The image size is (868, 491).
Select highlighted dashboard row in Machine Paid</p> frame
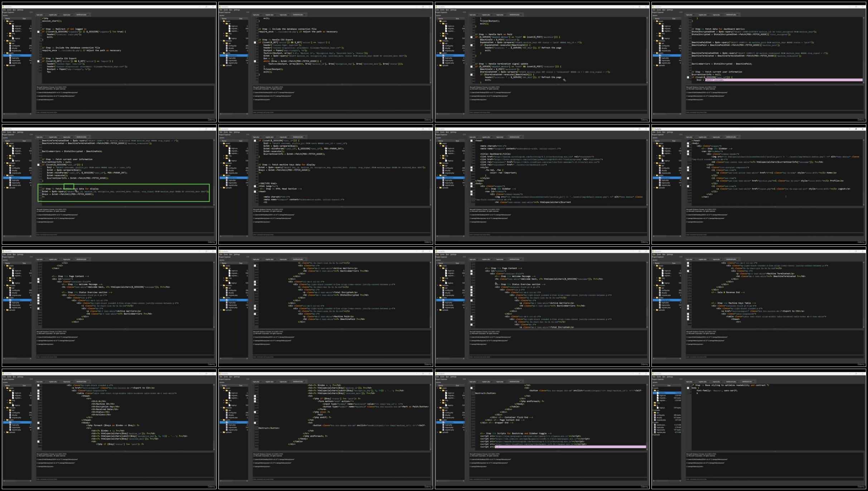[x=234, y=300]
